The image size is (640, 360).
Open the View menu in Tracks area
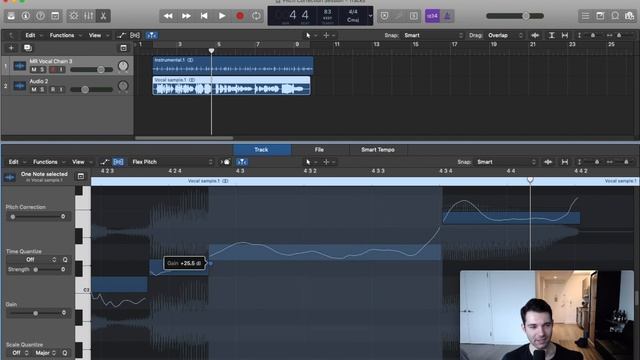[x=98, y=36]
